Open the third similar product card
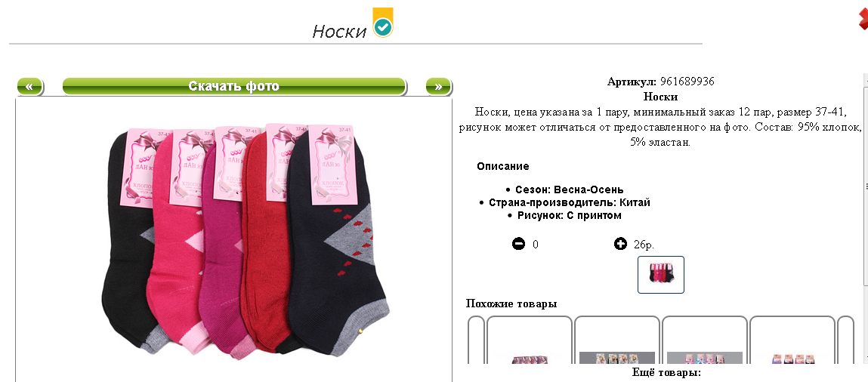This screenshot has width=868, height=382. tap(705, 340)
